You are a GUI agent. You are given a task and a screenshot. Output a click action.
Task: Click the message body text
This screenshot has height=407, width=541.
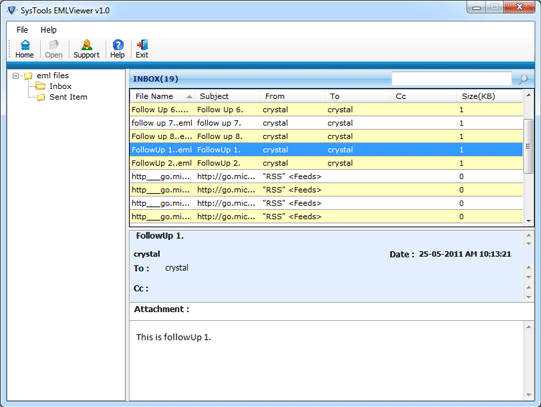tap(173, 337)
